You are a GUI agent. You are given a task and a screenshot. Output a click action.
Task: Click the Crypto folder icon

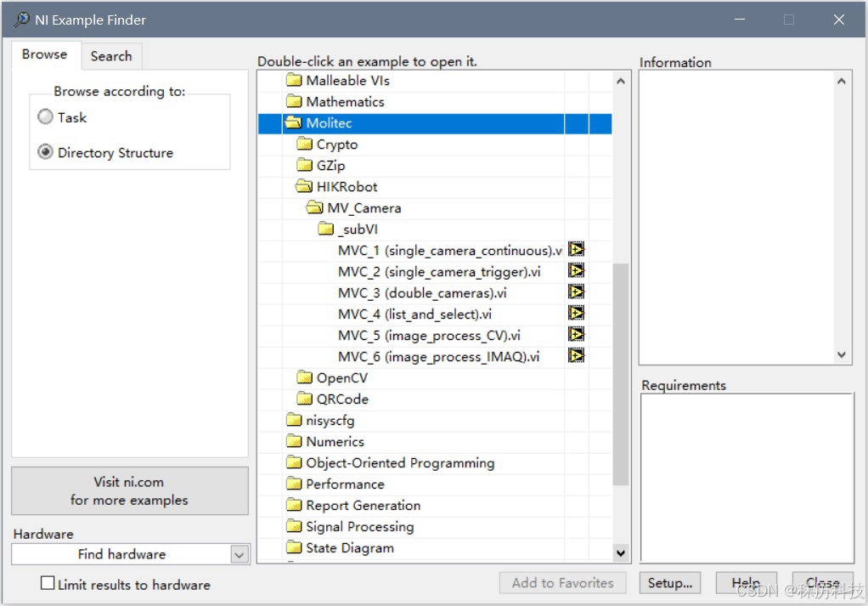tap(304, 144)
